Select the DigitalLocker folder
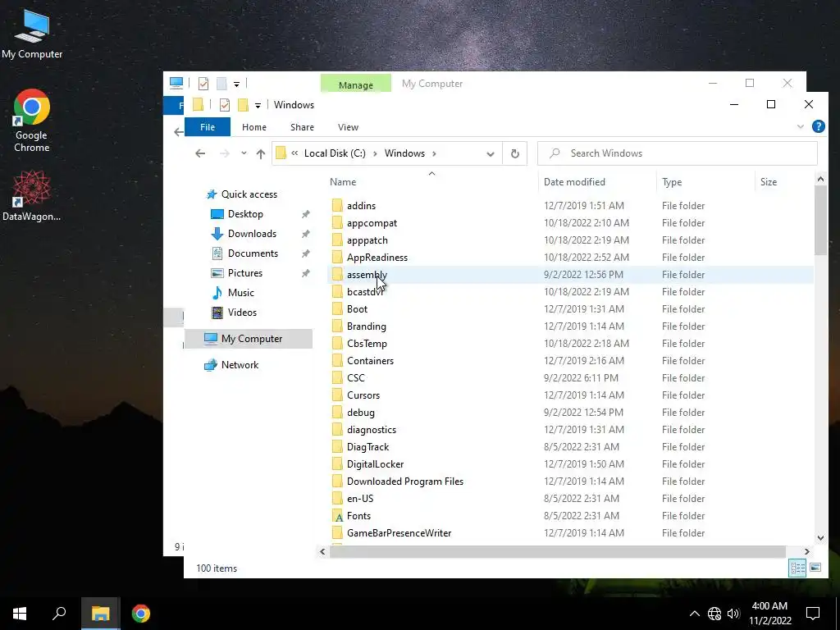Screen dimensions: 840x630 coord(375,464)
